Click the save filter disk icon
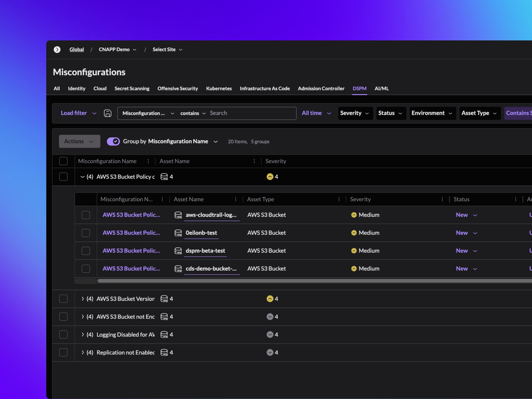The image size is (532, 399). coord(107,113)
